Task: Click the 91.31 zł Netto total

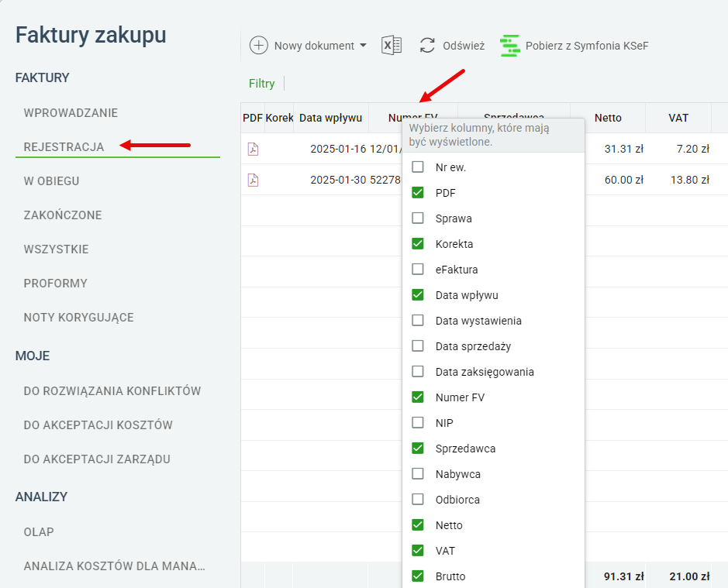Action: click(x=623, y=576)
